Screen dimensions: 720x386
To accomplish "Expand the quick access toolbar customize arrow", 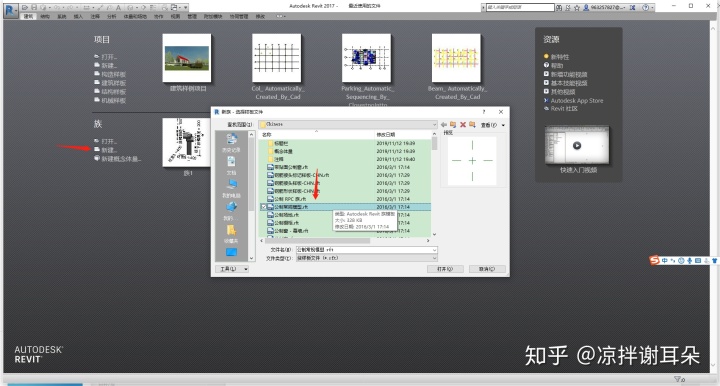I will coord(186,7).
